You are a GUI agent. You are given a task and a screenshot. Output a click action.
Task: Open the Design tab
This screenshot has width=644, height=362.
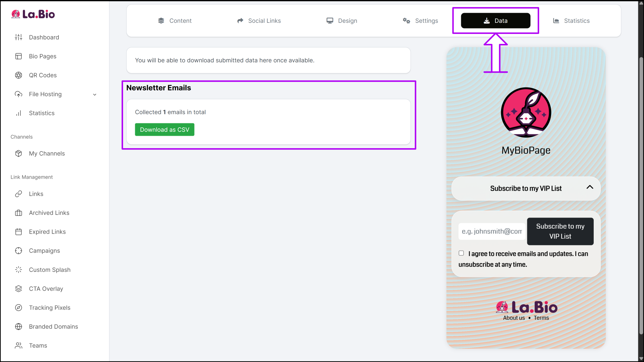342,21
